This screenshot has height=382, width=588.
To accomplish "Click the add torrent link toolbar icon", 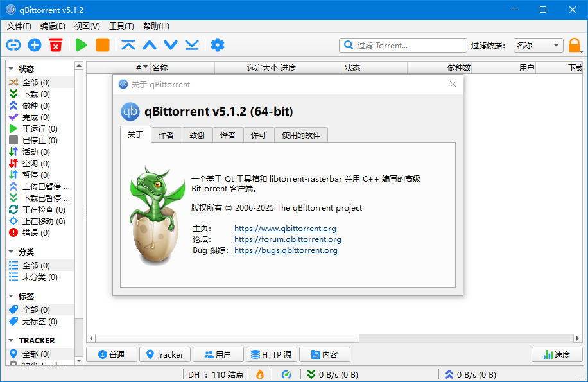I will 13,46.
